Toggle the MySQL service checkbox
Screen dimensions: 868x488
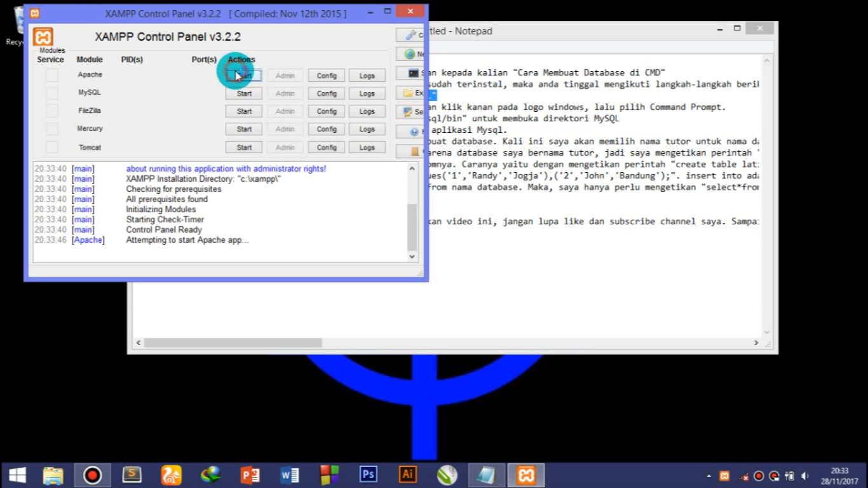pyautogui.click(x=51, y=93)
